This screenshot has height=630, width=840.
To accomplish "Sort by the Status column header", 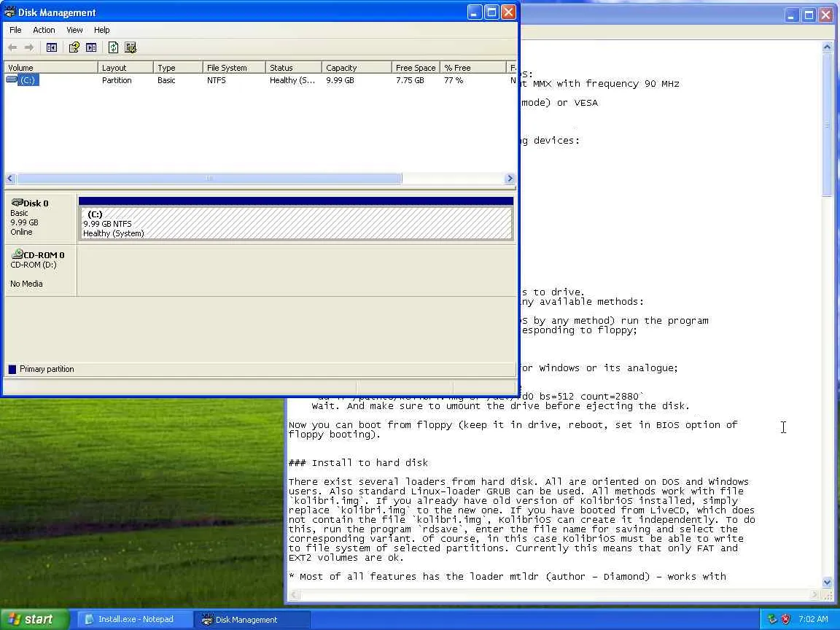I will tap(294, 68).
